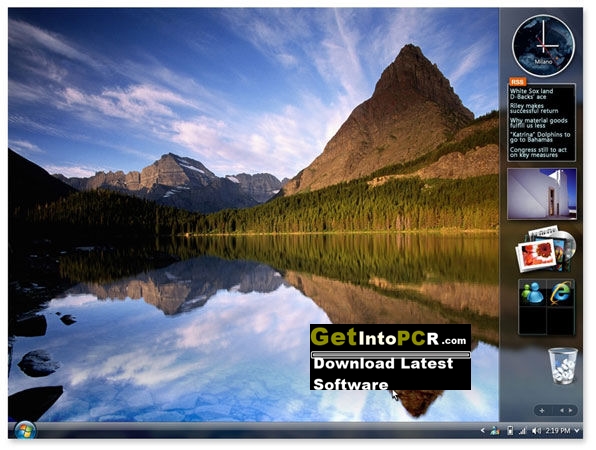596x450 pixels.
Task: Open the network signal tray icon
Action: (x=523, y=431)
